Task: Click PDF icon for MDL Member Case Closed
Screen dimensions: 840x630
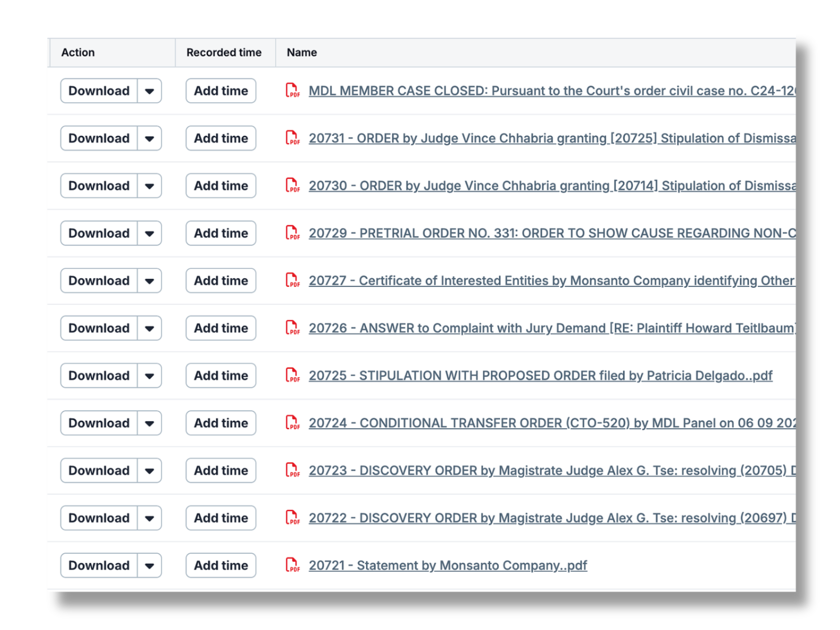Action: pyautogui.click(x=292, y=91)
